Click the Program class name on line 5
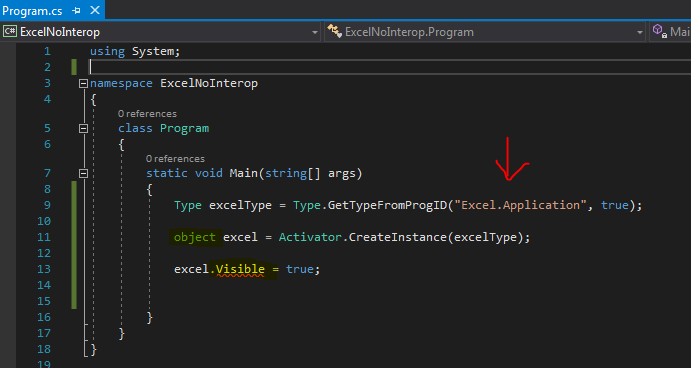 pyautogui.click(x=184, y=128)
